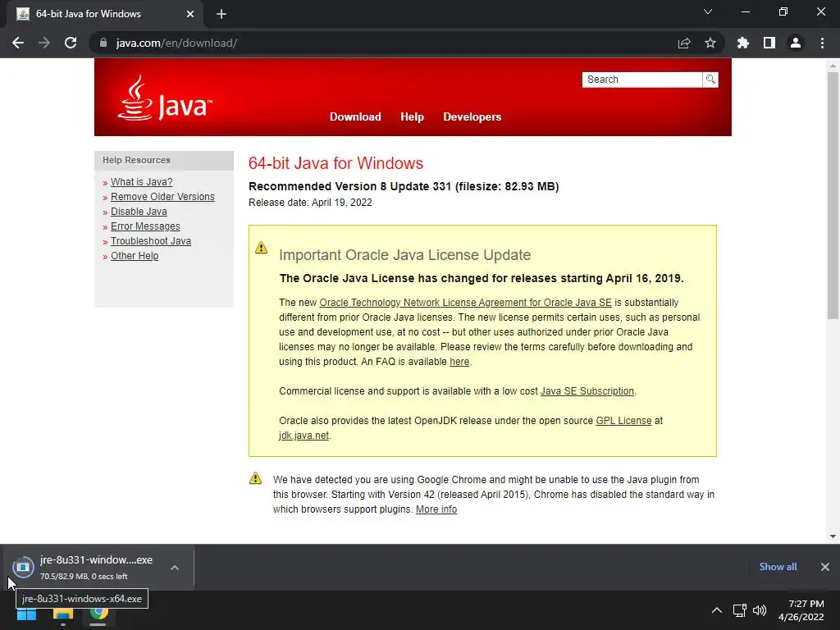Click the Chrome taskbar icon
Screen dimensions: 840x630
pyautogui.click(x=98, y=613)
